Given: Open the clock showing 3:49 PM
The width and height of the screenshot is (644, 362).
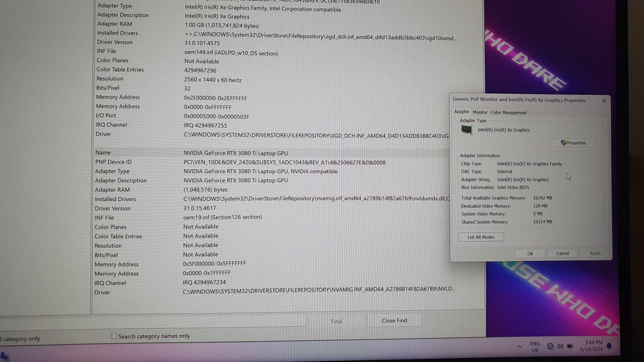Looking at the screenshot, I should [591, 346].
